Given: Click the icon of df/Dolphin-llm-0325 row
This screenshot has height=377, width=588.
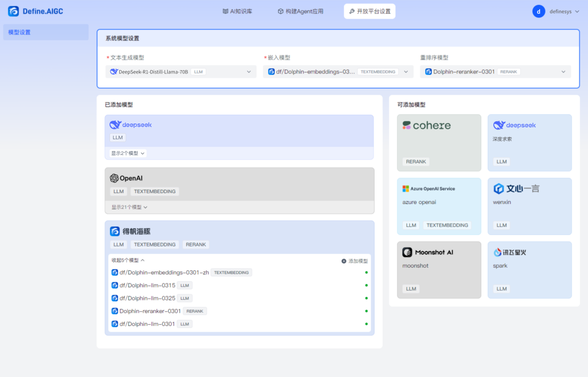Looking at the screenshot, I should coord(115,298).
